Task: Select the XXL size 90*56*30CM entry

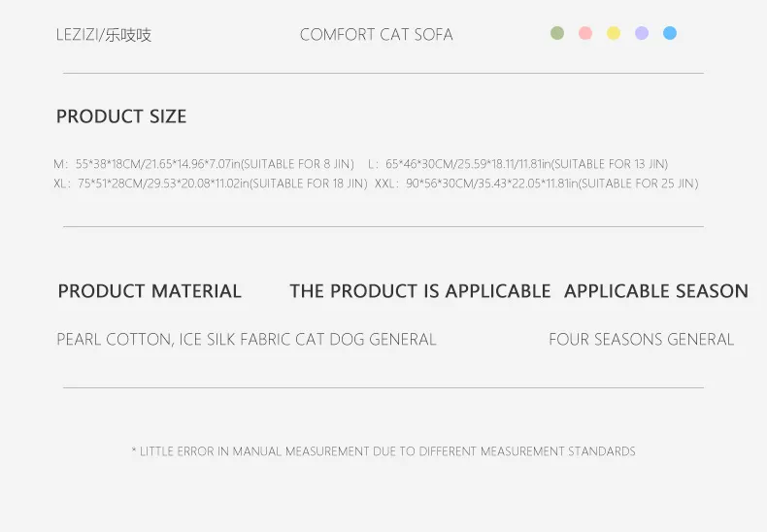Action: [536, 183]
